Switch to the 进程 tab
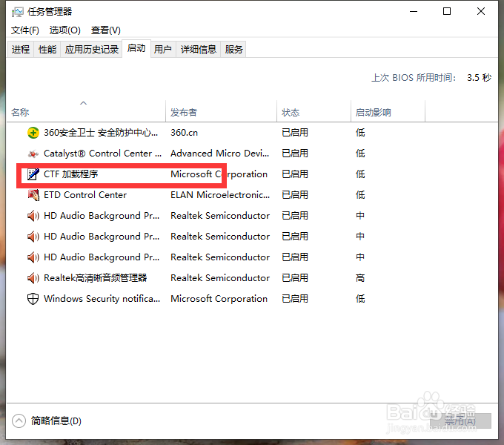Image resolution: width=504 pixels, height=445 pixels. tap(21, 50)
